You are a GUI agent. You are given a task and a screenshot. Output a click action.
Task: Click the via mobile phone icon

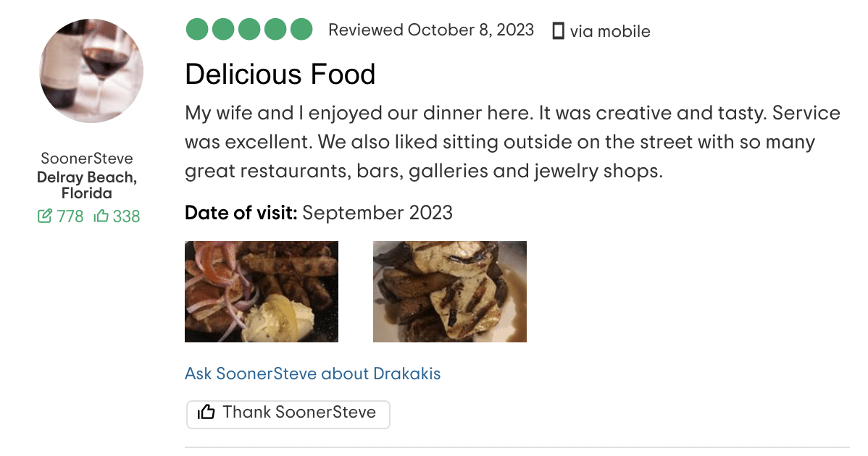558,30
